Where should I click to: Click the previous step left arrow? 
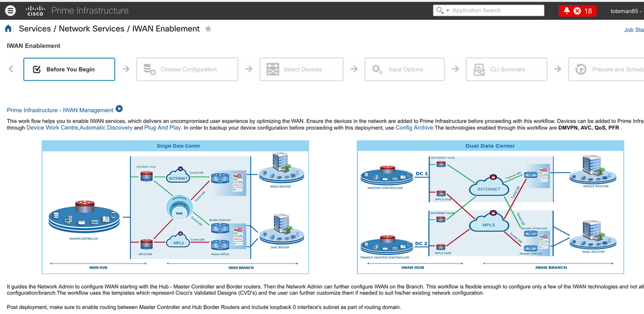[x=11, y=69]
